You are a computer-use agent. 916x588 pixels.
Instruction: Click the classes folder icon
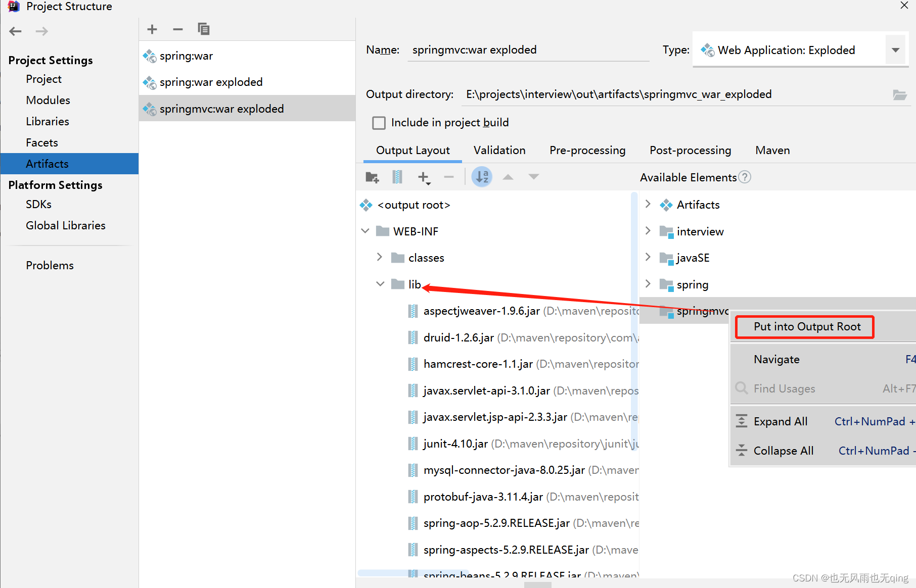398,258
